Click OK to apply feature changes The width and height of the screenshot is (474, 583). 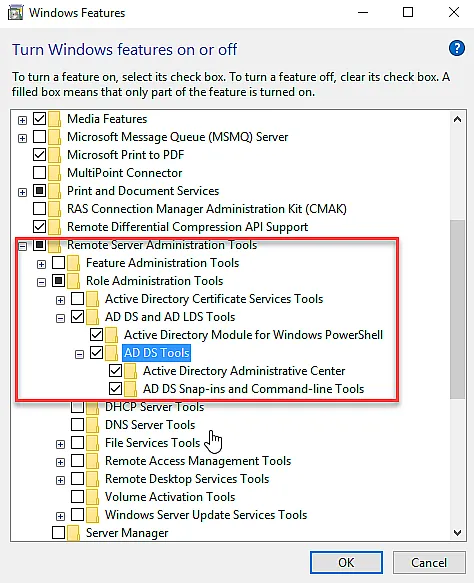tap(346, 563)
